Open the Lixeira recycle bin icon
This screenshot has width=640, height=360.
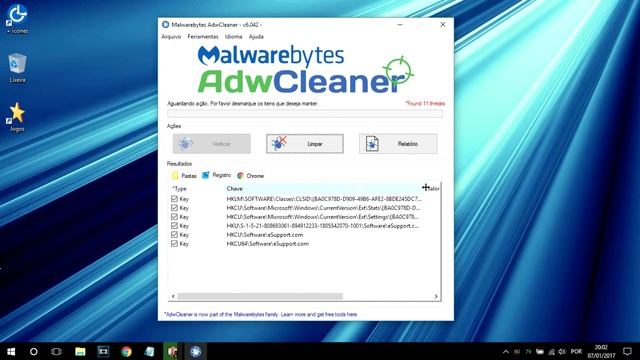click(18, 68)
